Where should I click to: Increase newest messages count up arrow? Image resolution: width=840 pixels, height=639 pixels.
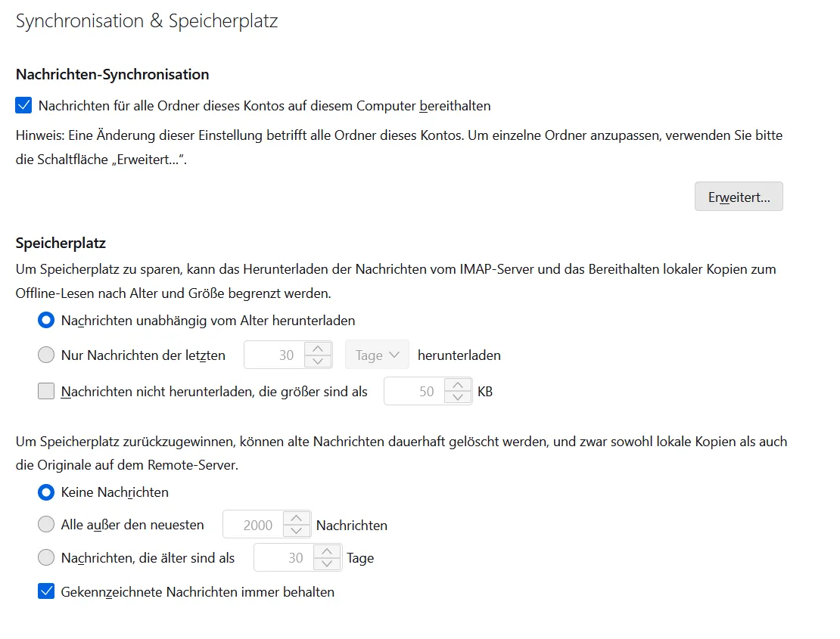[x=296, y=519]
